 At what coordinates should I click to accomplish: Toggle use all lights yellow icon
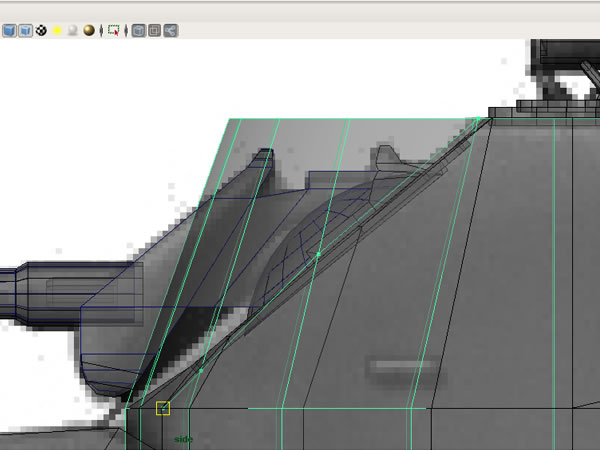tap(57, 31)
